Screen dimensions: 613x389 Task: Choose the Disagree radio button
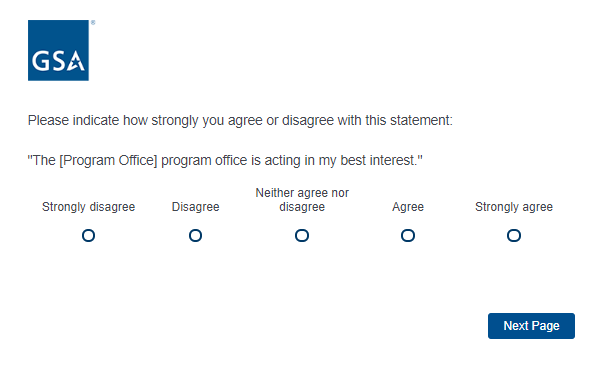coord(195,235)
